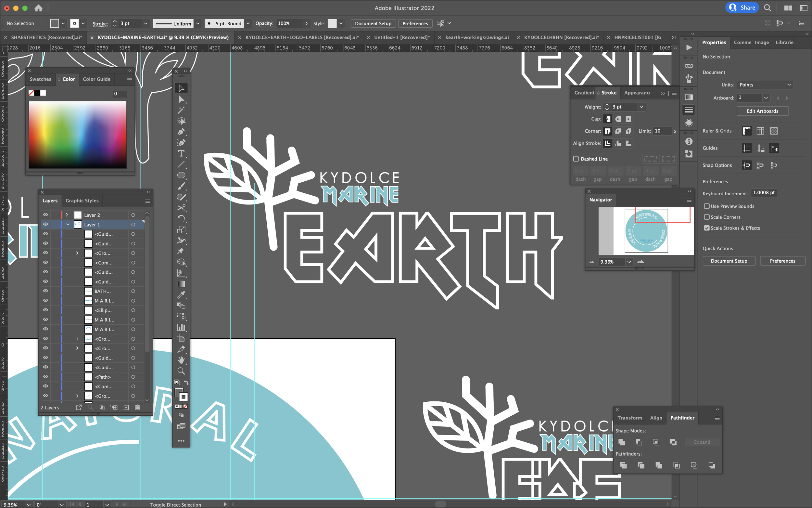Image resolution: width=812 pixels, height=508 pixels.
Task: Select the Scissors tool
Action: point(181,208)
